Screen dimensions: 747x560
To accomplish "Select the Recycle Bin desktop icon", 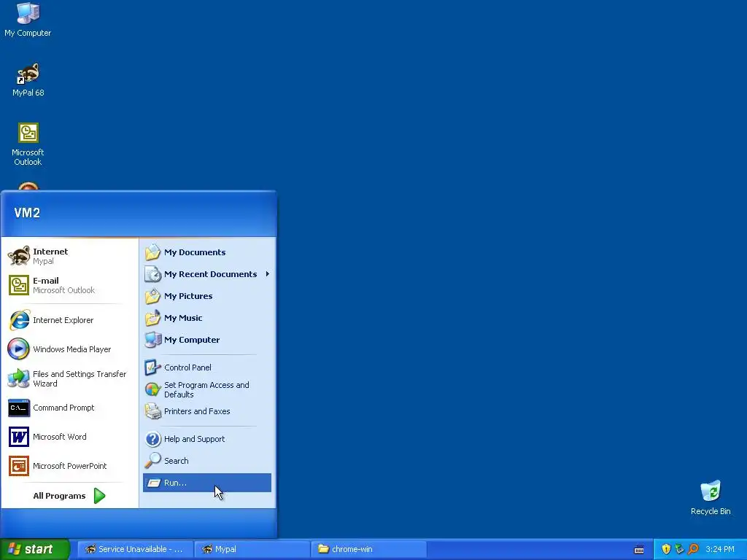I will pyautogui.click(x=711, y=498).
